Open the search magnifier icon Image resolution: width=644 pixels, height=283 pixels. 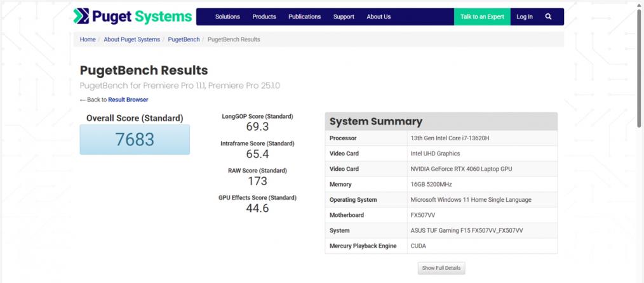click(x=548, y=17)
